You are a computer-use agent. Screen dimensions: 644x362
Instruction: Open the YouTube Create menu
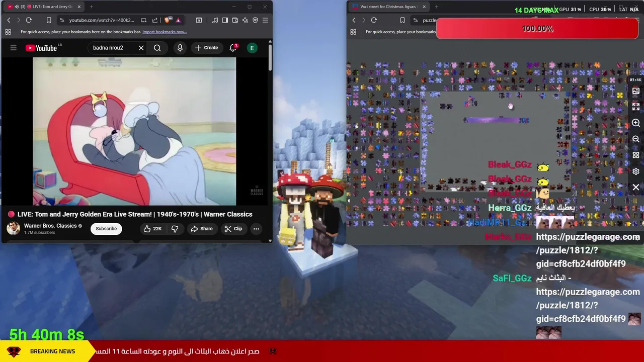tap(206, 48)
